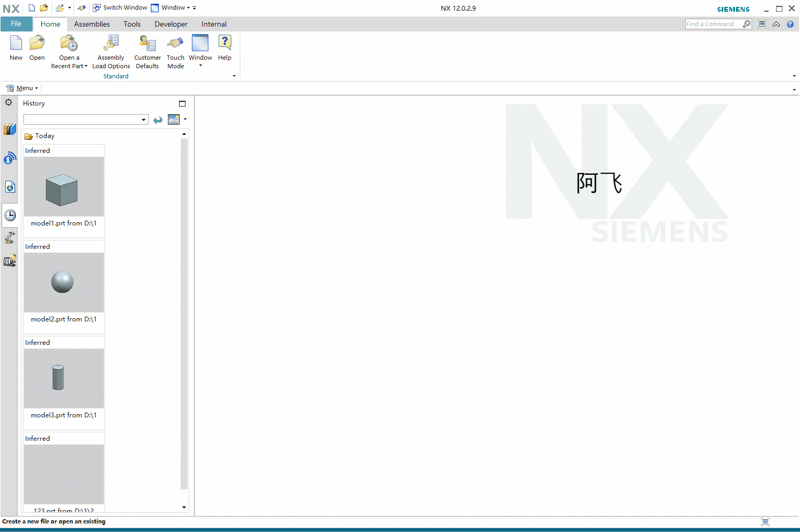Screen dimensions: 800x532
Task: Click the Find a Command search field
Action: pyautogui.click(x=713, y=24)
